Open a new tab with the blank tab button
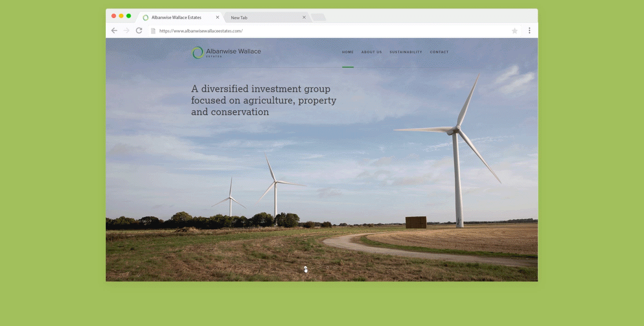 pyautogui.click(x=318, y=17)
